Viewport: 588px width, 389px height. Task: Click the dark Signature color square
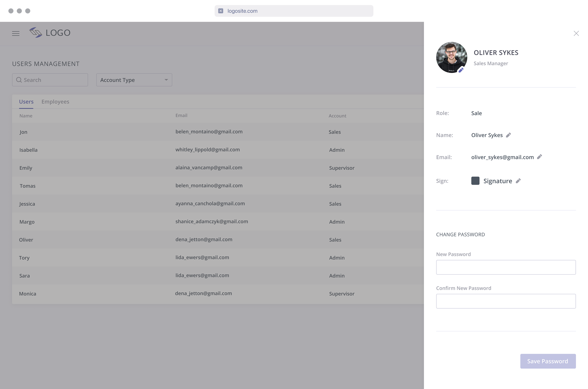475,181
